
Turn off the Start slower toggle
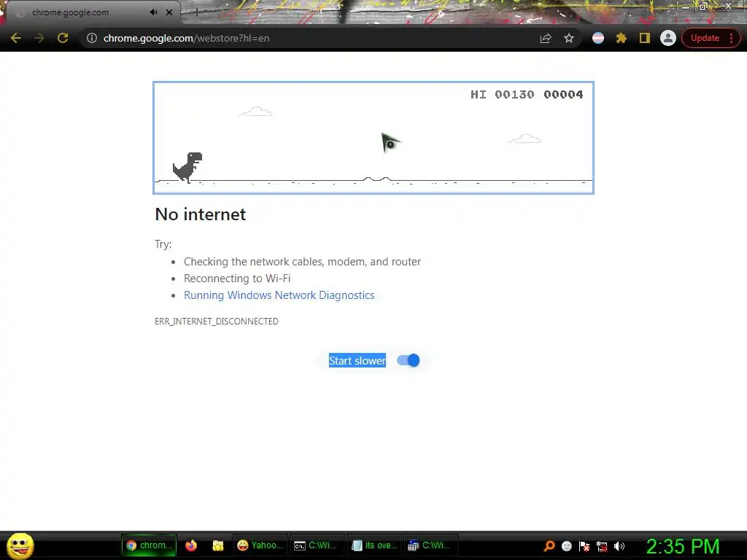(x=409, y=360)
